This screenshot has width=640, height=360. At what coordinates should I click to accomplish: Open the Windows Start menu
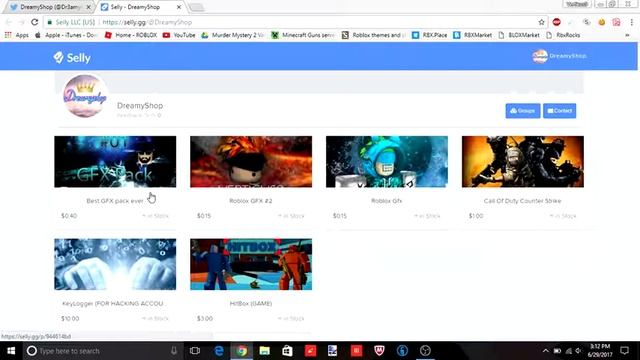tap(11, 351)
